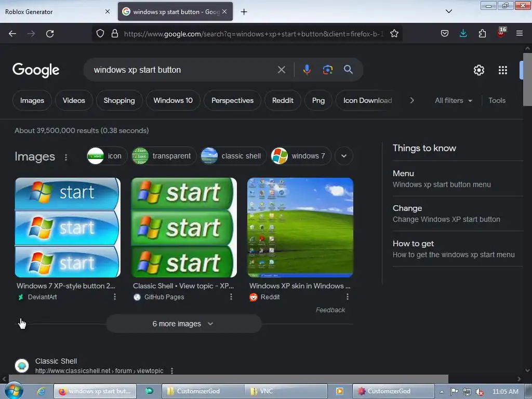This screenshot has width=532, height=399.
Task: Open options for the Classic Shell result
Action: 172,371
